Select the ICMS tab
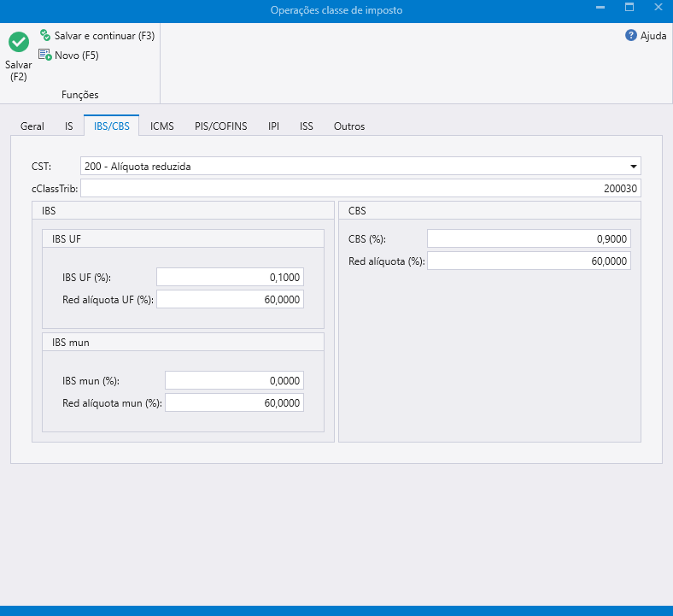Image resolution: width=673 pixels, height=616 pixels. [161, 126]
